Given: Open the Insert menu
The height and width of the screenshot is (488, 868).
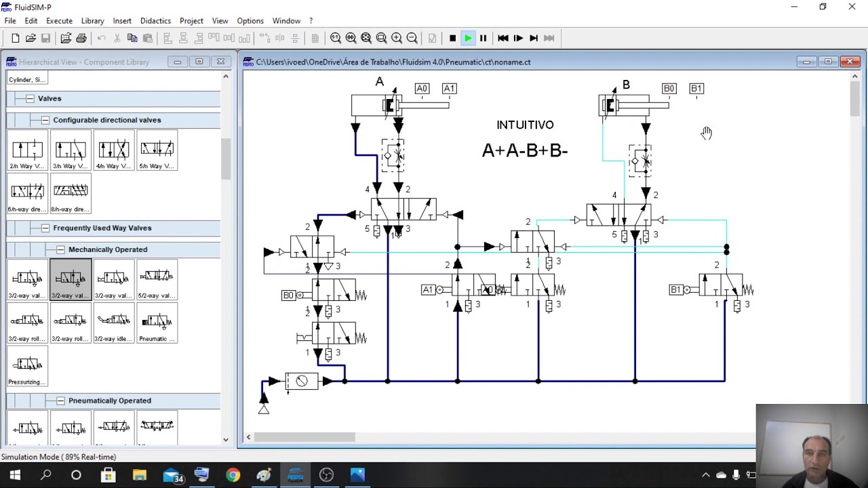Looking at the screenshot, I should point(122,21).
